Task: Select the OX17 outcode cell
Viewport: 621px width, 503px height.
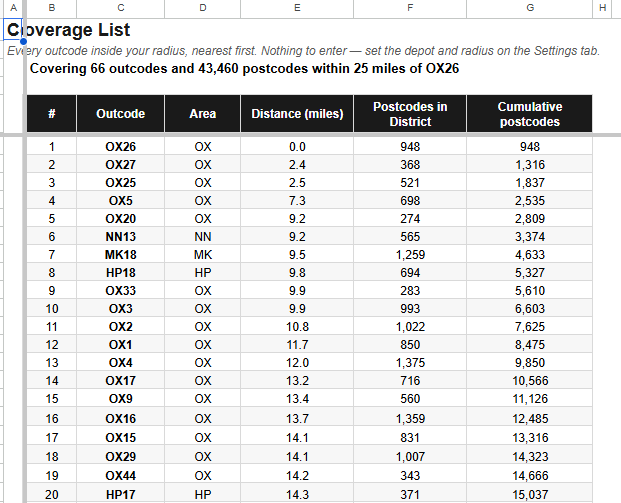Action: pos(120,381)
